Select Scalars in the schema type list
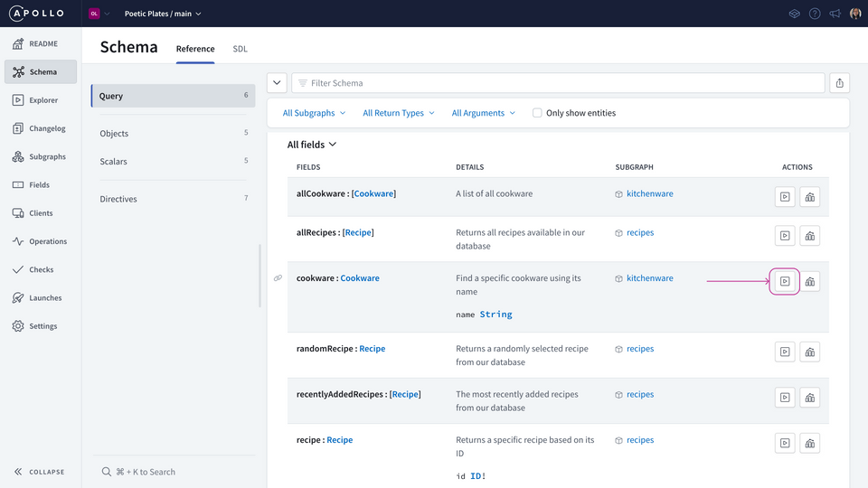 tap(174, 162)
